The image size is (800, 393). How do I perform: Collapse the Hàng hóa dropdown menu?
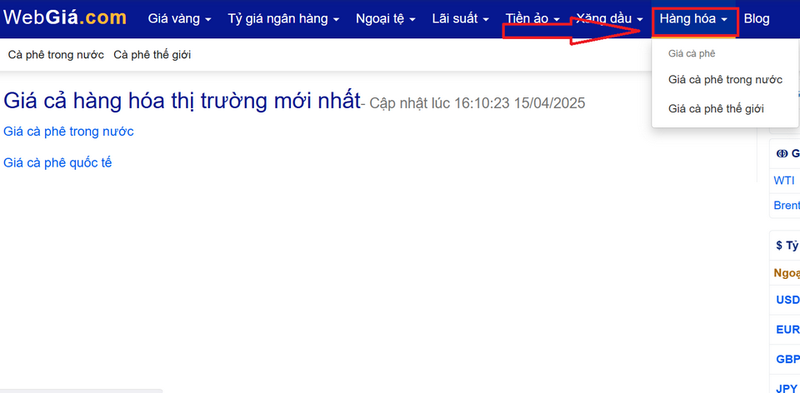(695, 19)
